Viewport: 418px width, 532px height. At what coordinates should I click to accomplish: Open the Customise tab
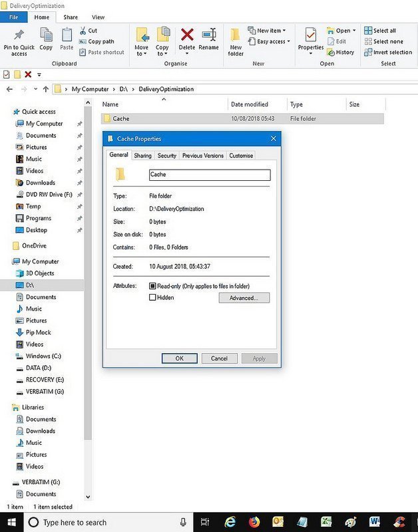241,156
